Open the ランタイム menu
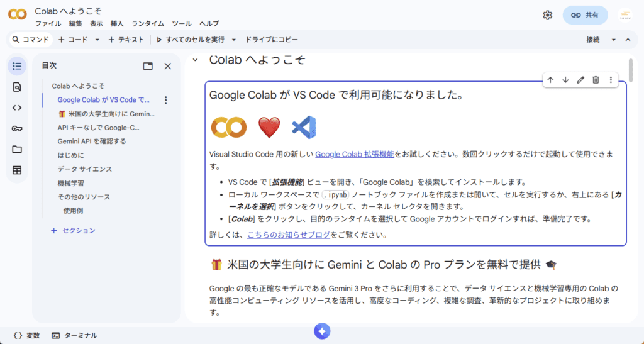 click(x=148, y=23)
